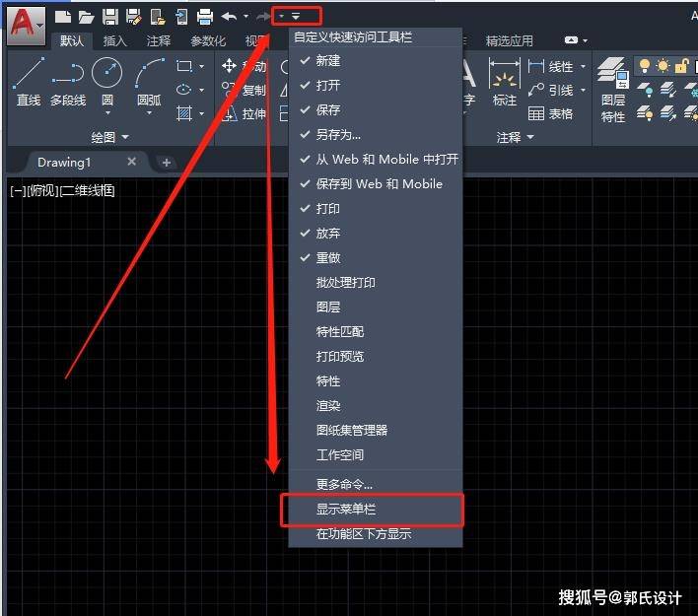Switch to the 参数化 ribbon tab
698x616 pixels.
[208, 41]
